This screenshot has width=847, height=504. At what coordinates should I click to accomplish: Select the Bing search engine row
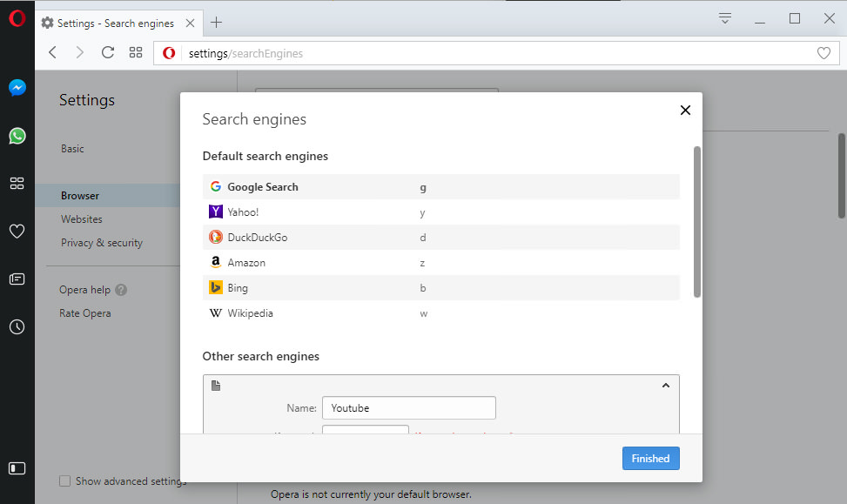pyautogui.click(x=440, y=288)
